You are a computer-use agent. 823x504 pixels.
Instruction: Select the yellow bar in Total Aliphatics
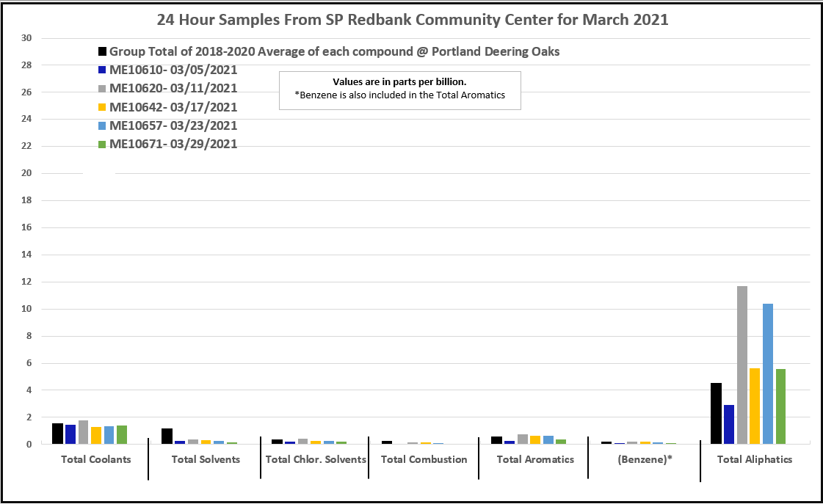tap(755, 406)
